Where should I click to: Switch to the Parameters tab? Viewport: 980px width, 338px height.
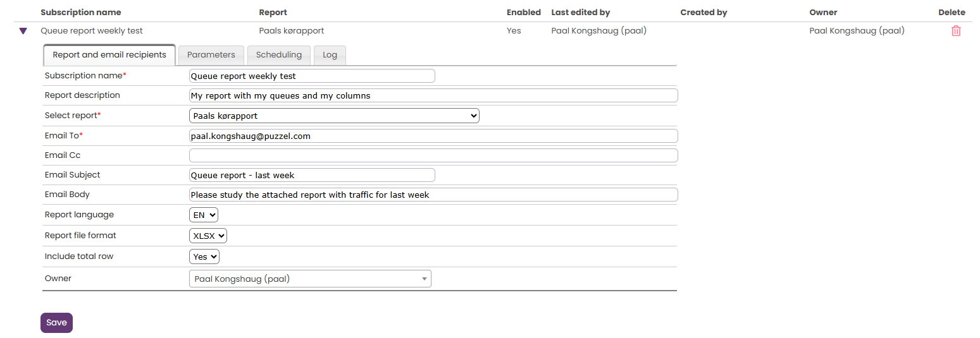click(x=211, y=55)
